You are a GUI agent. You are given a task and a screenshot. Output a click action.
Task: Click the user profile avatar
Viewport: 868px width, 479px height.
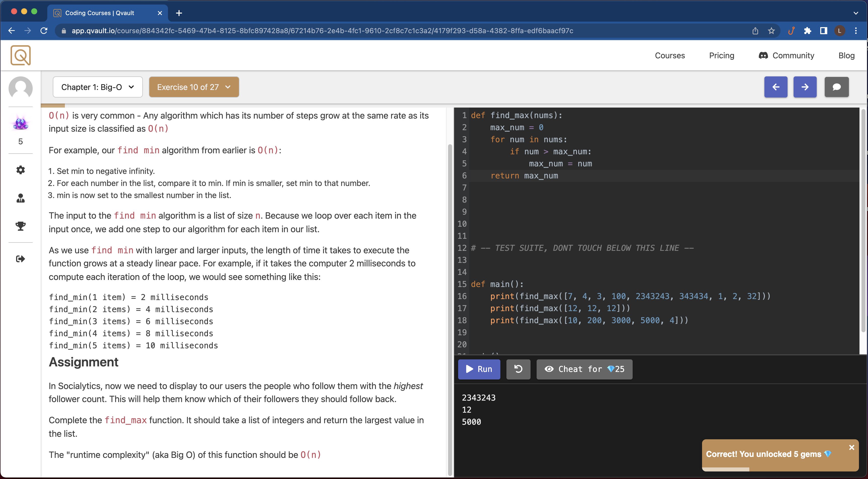(21, 88)
